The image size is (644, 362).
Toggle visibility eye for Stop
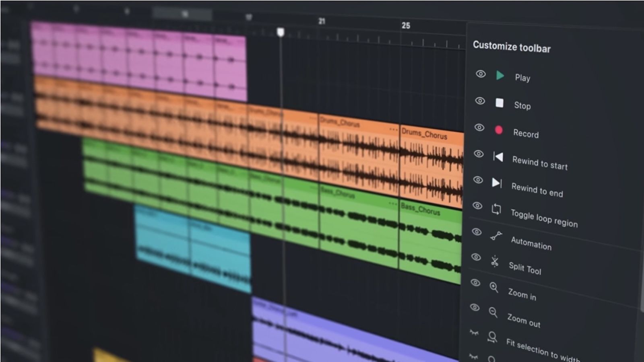click(480, 101)
